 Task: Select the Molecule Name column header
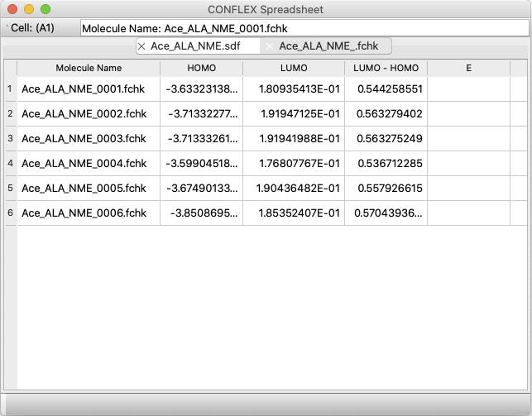(89, 68)
